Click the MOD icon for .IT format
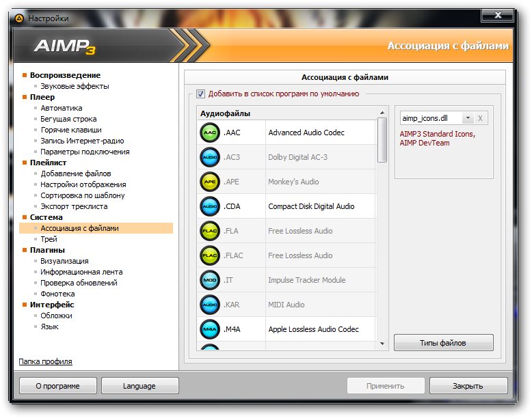This screenshot has width=532, height=418. (209, 280)
